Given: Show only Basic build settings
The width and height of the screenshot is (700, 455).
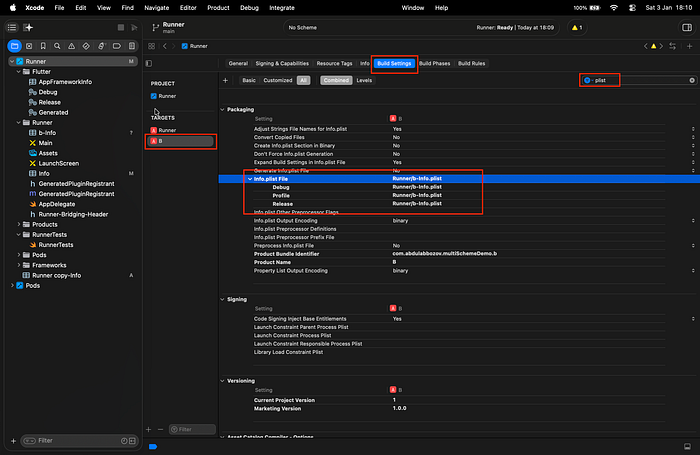Looking at the screenshot, I should point(249,80).
